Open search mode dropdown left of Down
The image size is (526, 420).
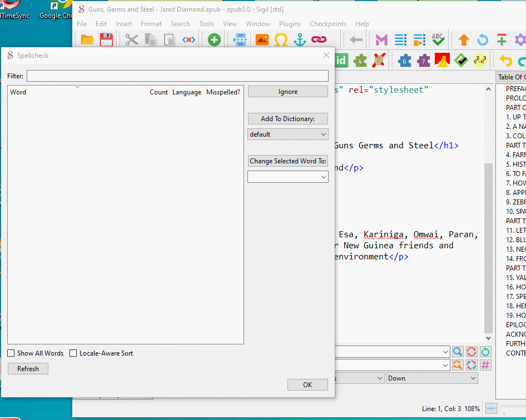tap(359, 378)
